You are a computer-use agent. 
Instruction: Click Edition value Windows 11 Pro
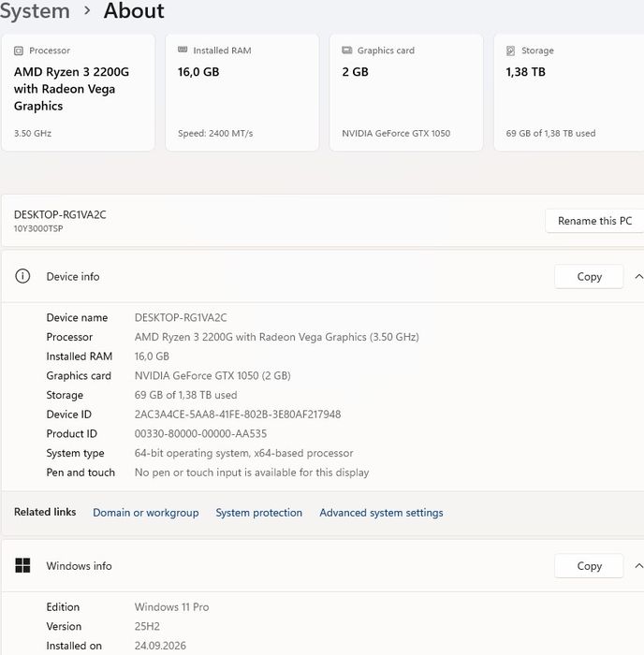tap(171, 606)
